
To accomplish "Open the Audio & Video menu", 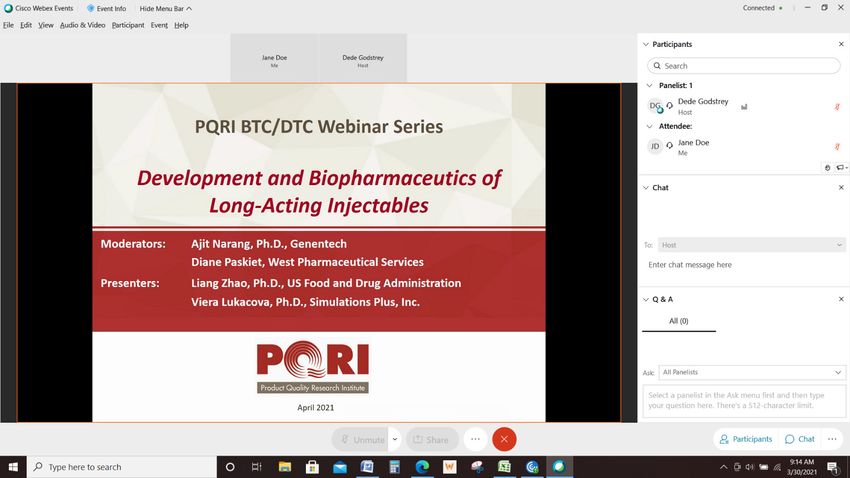I will (x=82, y=25).
